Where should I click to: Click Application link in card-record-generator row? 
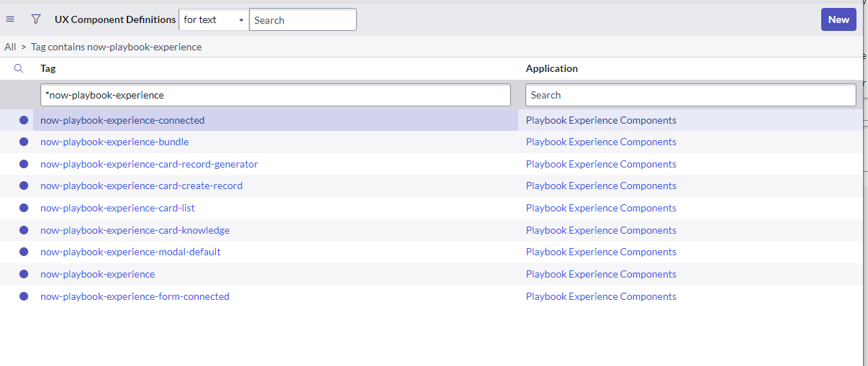[x=601, y=164]
